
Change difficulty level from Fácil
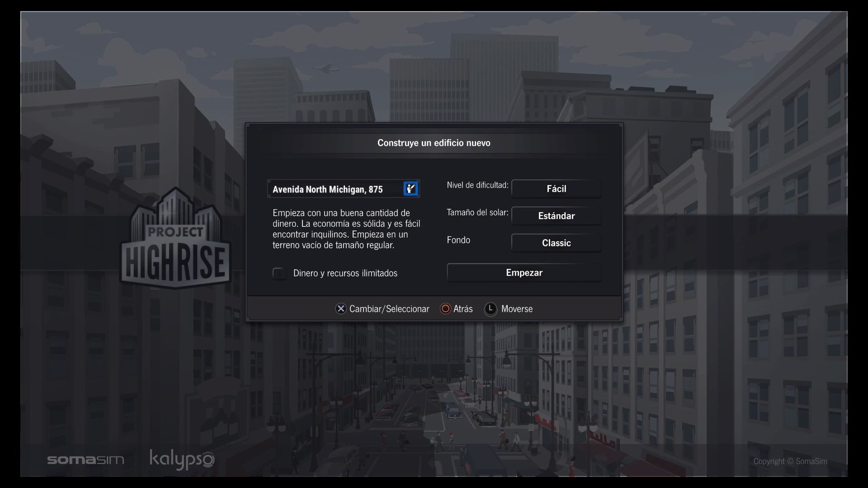[x=556, y=189]
